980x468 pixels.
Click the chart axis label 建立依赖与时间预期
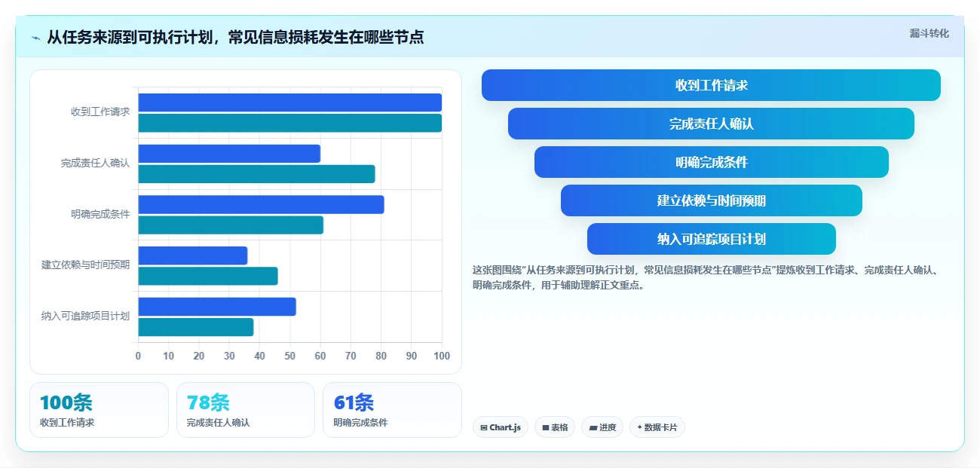pyautogui.click(x=85, y=265)
